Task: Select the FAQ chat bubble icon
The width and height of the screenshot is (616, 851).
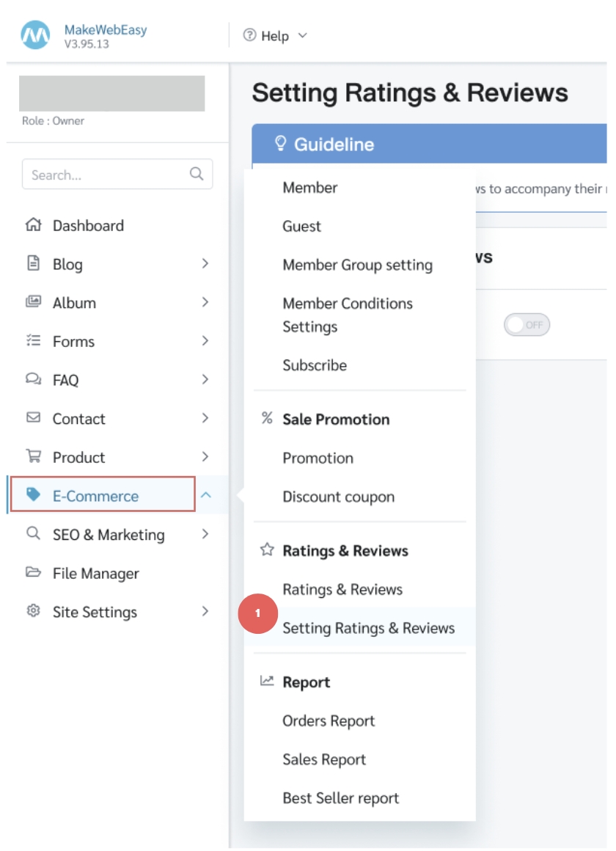Action: click(32, 380)
